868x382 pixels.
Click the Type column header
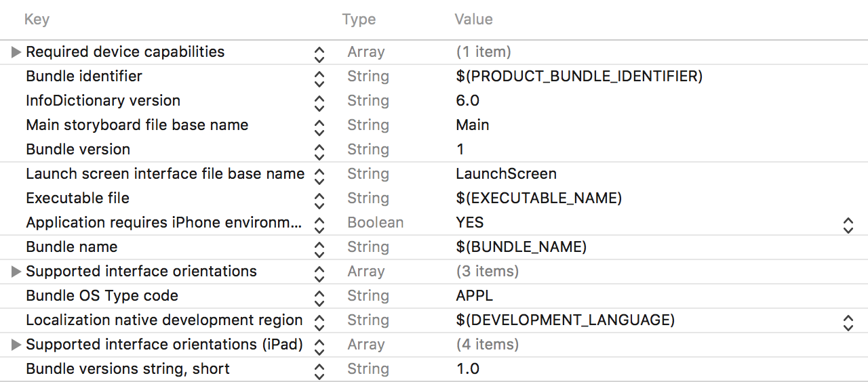click(359, 19)
